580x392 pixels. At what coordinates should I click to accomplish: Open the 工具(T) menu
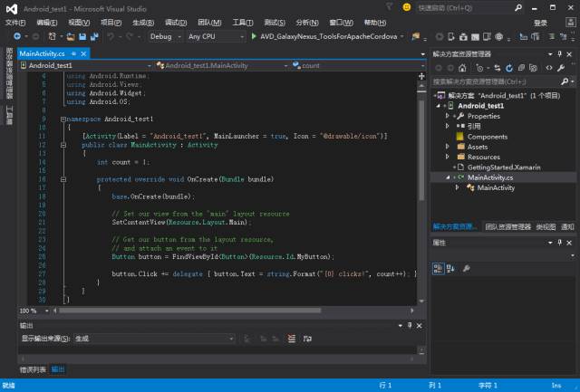[x=243, y=23]
